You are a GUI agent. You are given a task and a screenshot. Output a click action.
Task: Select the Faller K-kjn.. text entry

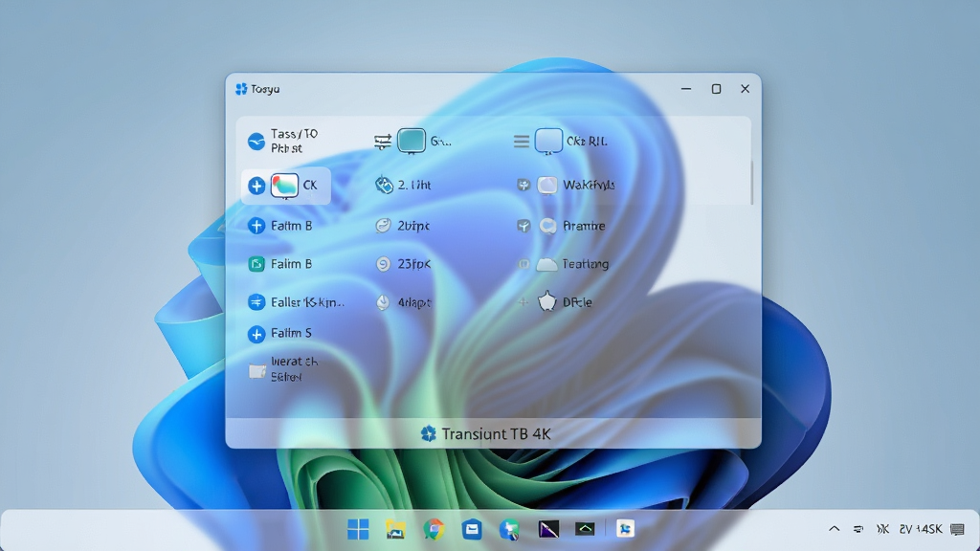307,302
